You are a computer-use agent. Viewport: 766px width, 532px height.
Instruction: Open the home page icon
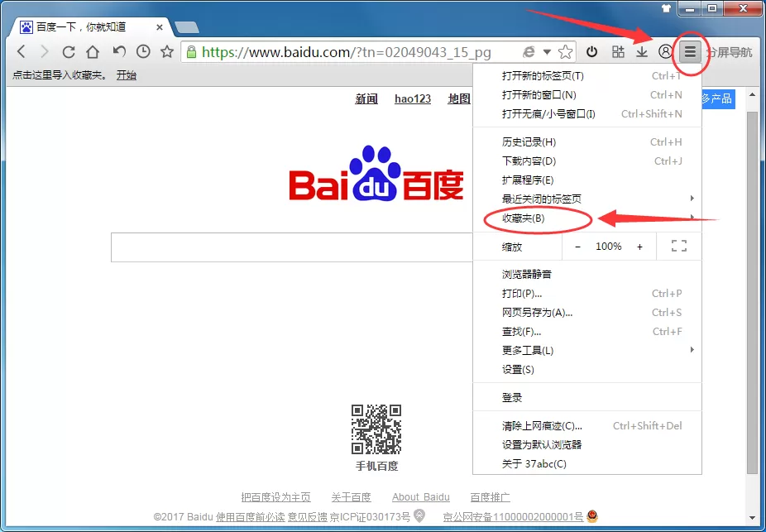tap(93, 51)
